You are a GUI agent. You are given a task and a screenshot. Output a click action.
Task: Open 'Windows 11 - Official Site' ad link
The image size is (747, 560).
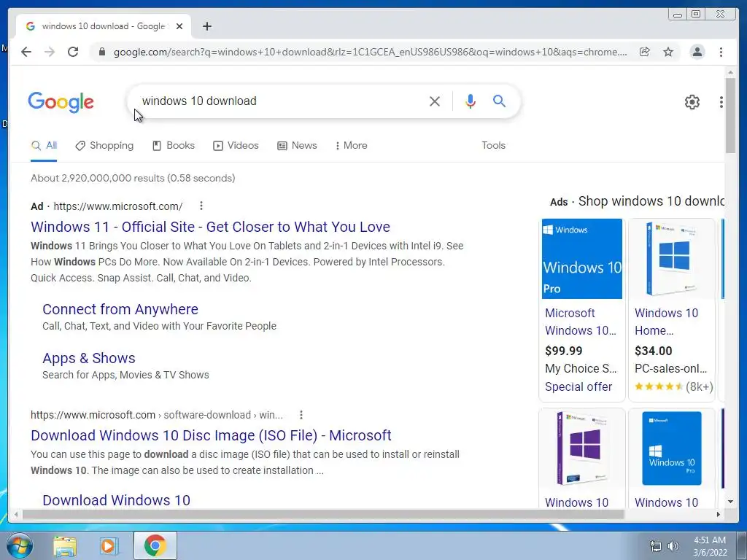[x=210, y=227]
